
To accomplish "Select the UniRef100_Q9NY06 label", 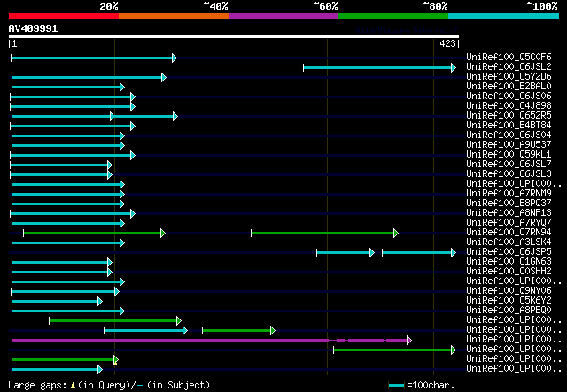I will pos(509,291).
